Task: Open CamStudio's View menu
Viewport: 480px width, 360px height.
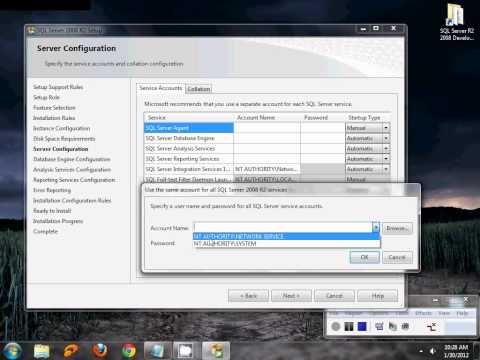Action: 444,313
